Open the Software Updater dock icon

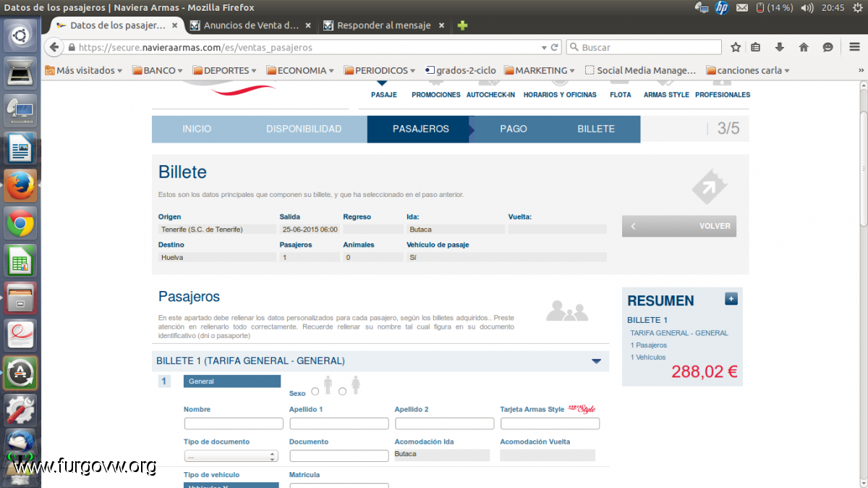click(20, 374)
